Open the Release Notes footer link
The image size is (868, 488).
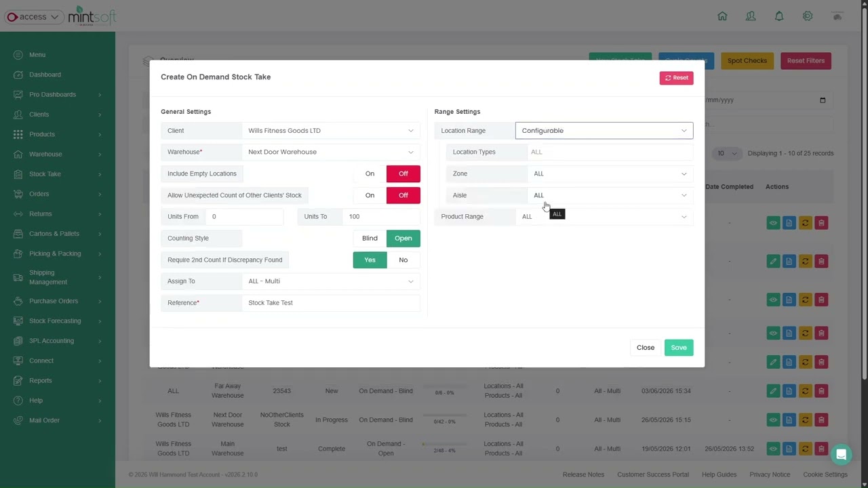(583, 474)
